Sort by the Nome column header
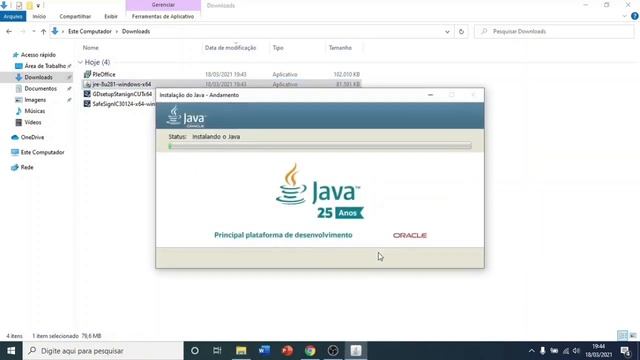This screenshot has height=360, width=640. click(91, 48)
